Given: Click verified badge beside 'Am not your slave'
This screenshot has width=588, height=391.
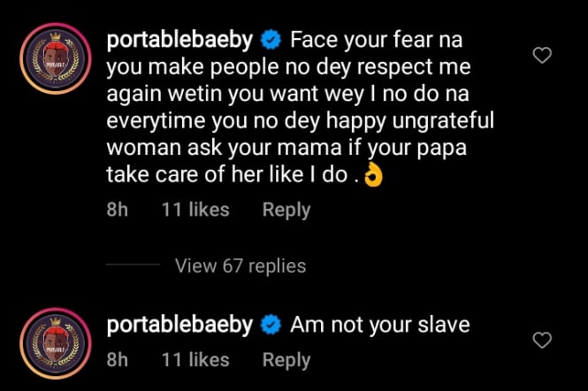Looking at the screenshot, I should click(272, 325).
